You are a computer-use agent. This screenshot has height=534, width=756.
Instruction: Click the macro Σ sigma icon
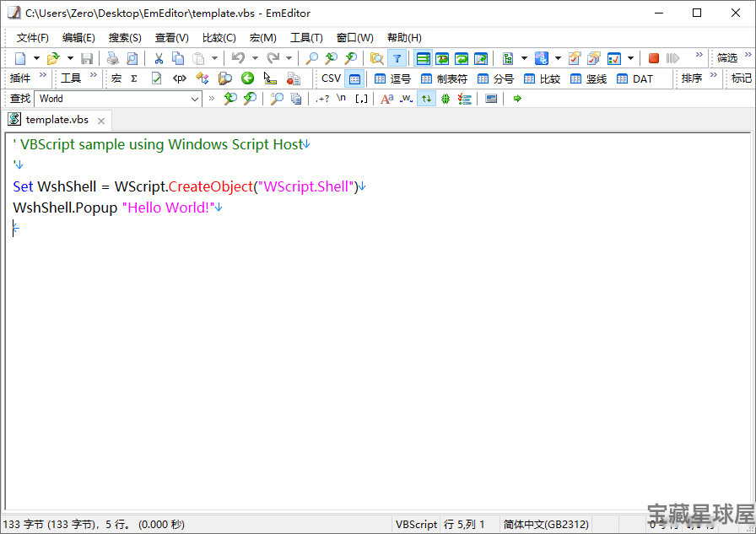(134, 78)
